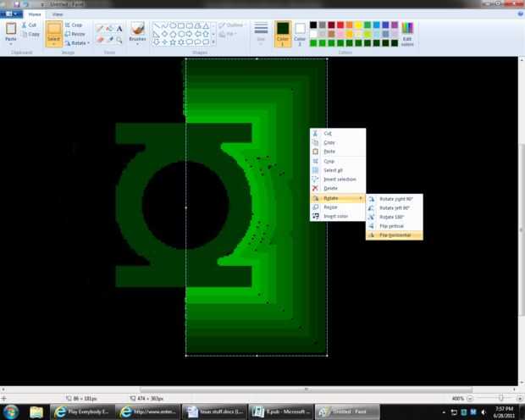Select the Color picker eyedropper tool
Viewport: 525px width, 420px height.
point(109,40)
